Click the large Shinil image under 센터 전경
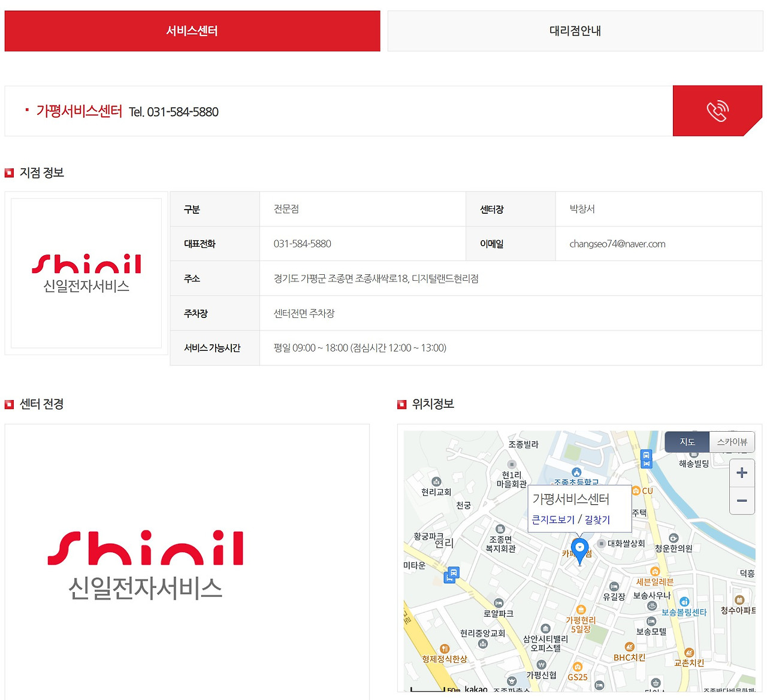 [x=146, y=565]
